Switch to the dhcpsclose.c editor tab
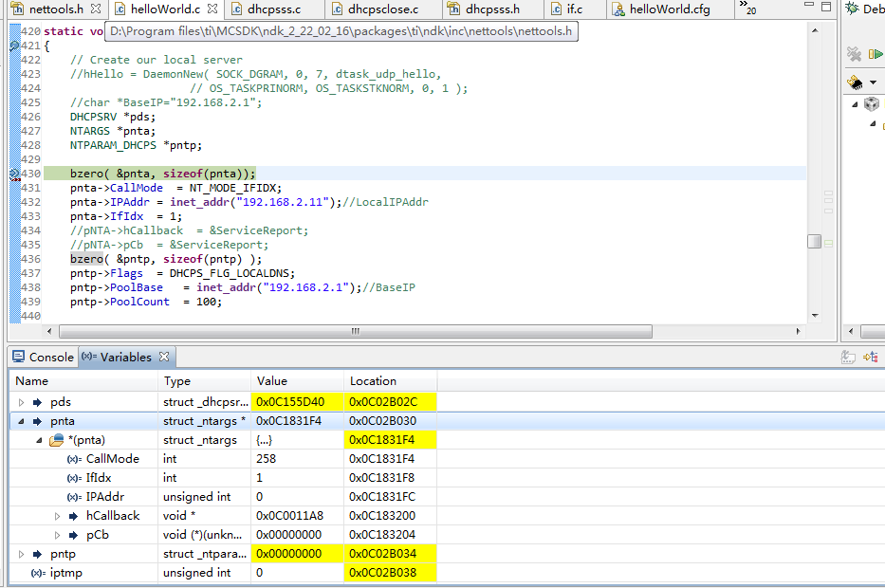This screenshot has height=588, width=885. coord(384,9)
